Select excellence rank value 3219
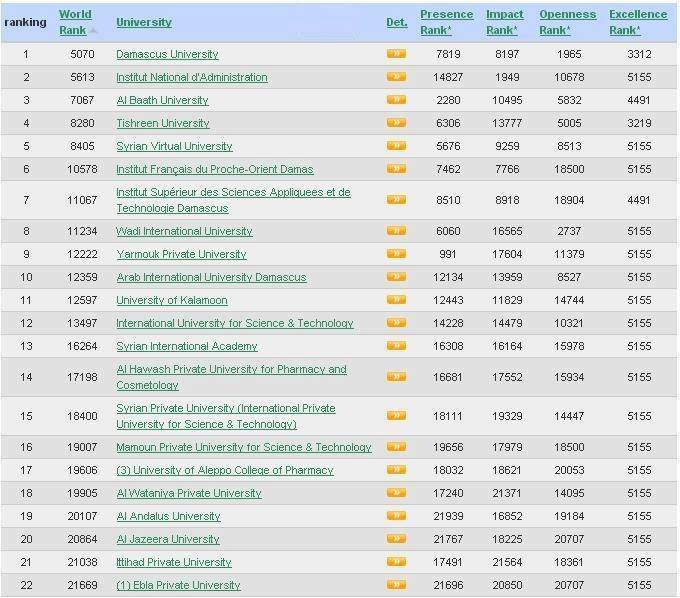Screen dimensions: 680x598 [639, 123]
